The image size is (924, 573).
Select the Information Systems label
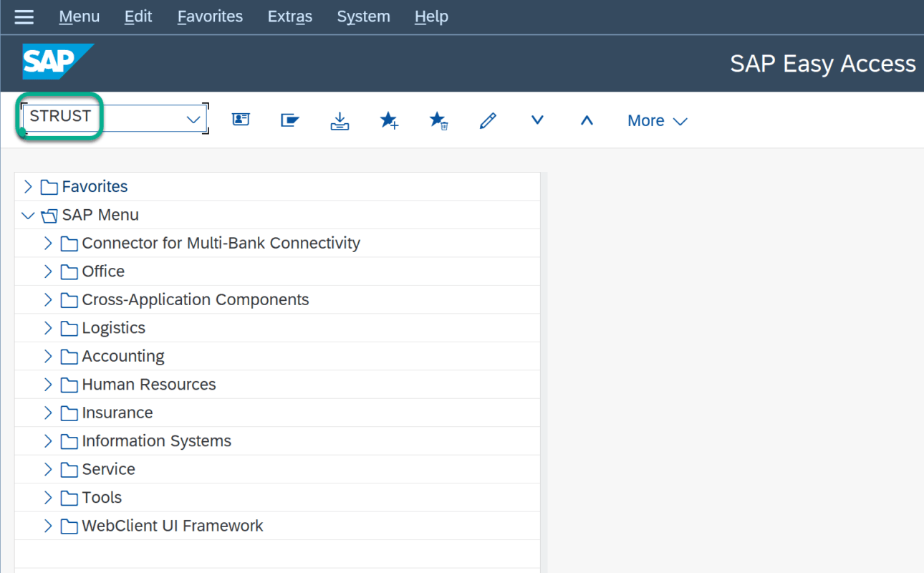click(x=156, y=441)
